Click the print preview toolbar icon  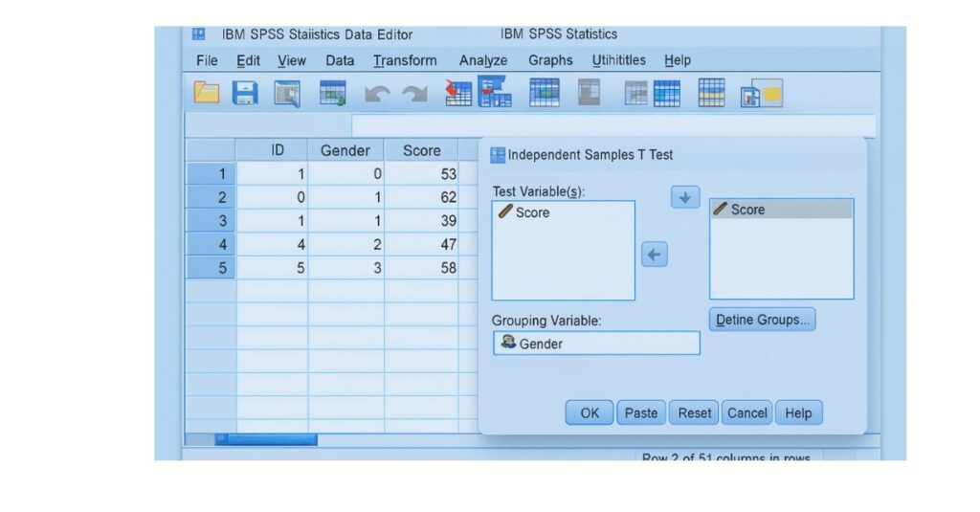[287, 94]
